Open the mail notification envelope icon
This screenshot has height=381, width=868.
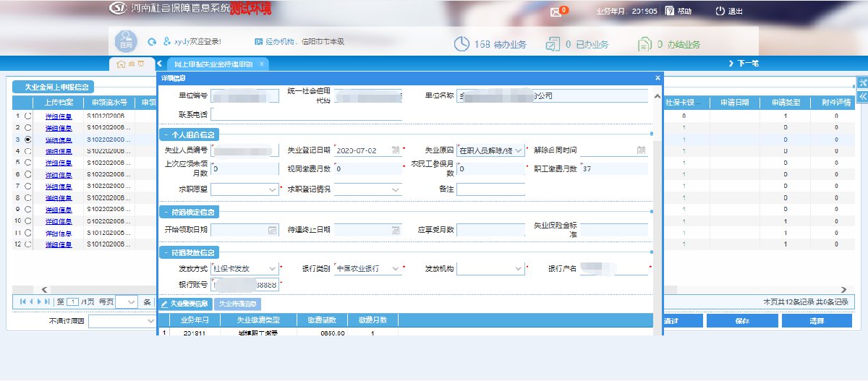pos(556,12)
